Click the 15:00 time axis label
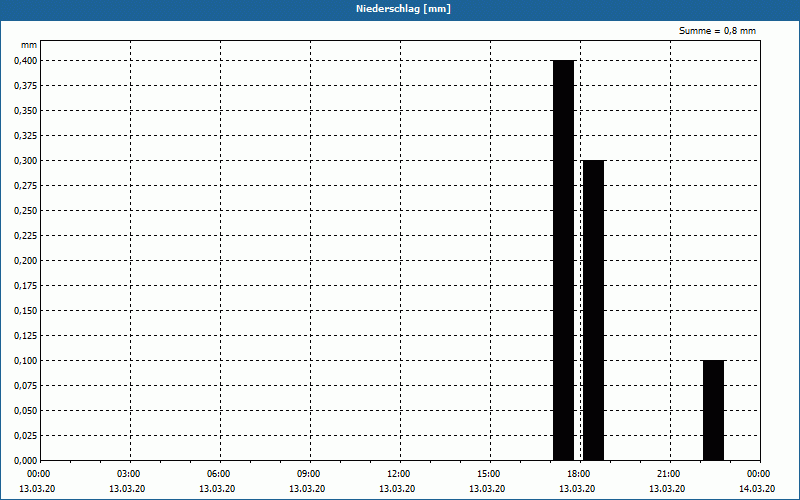Viewport: 800px width, 500px height. coord(488,474)
